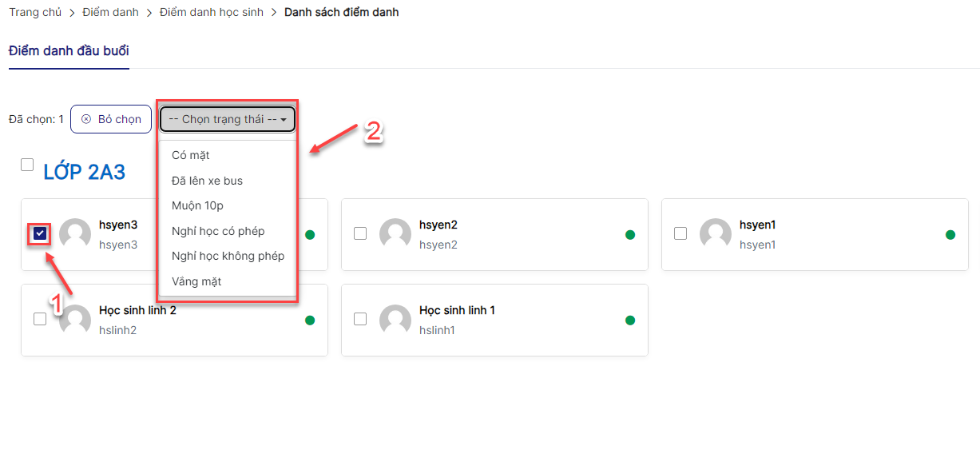Check the hsyen2 student checkbox
Screen dimensions: 980x462
360,233
